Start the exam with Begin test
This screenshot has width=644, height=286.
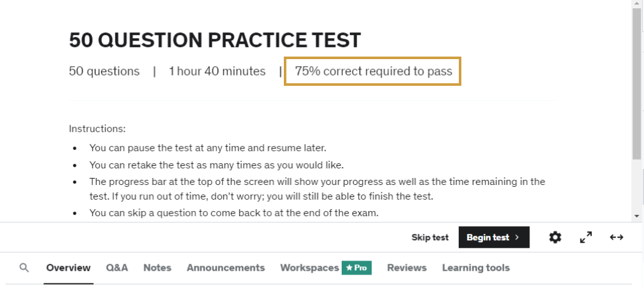[493, 237]
